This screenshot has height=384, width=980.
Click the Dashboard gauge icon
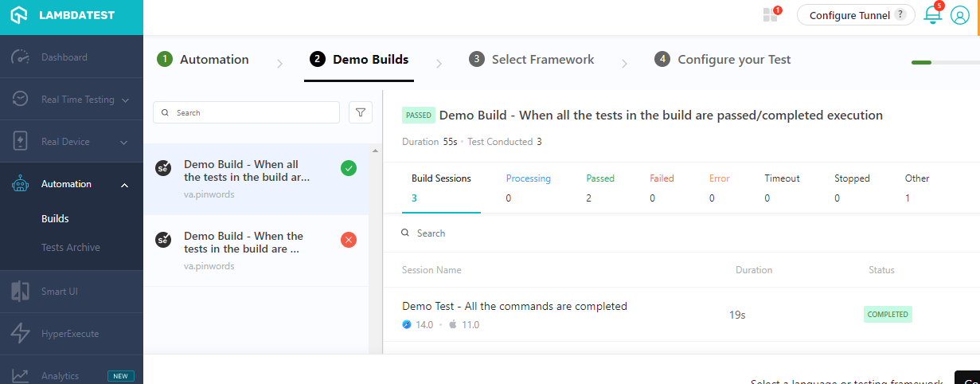pos(21,57)
